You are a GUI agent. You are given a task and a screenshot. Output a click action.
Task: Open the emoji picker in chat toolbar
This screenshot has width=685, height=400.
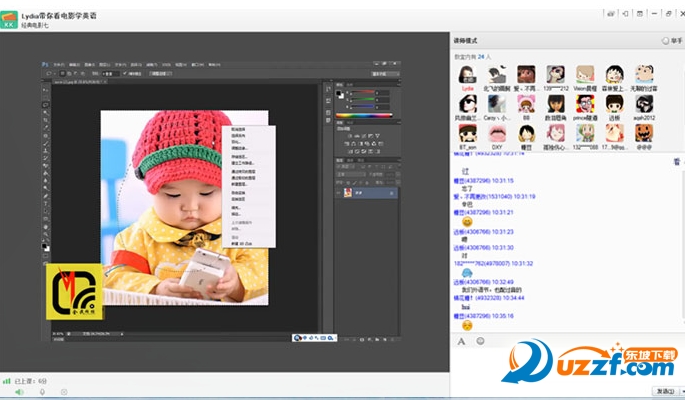(480, 341)
